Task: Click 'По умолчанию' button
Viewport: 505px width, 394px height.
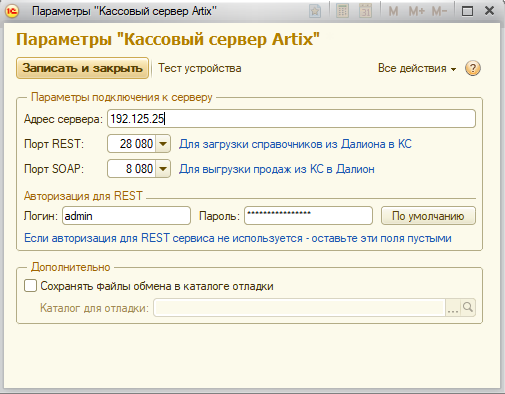Action: pyautogui.click(x=428, y=216)
